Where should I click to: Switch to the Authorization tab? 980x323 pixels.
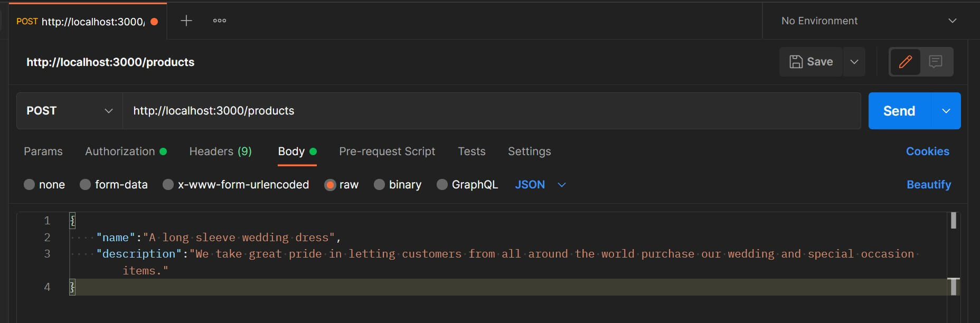click(x=126, y=151)
